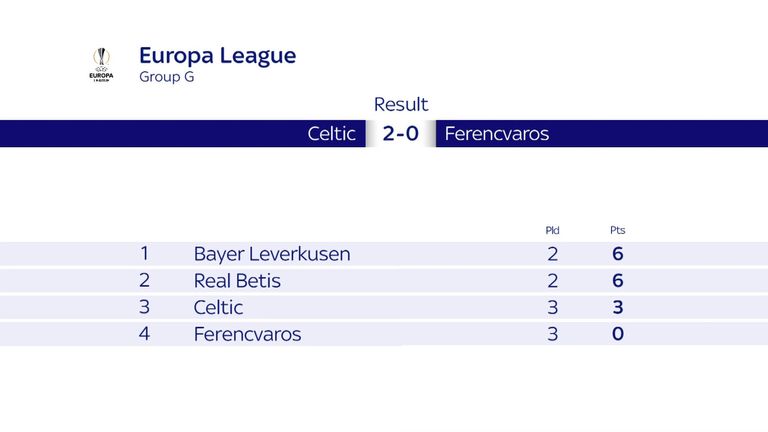Click Ferencvaros's played games value

pos(552,334)
